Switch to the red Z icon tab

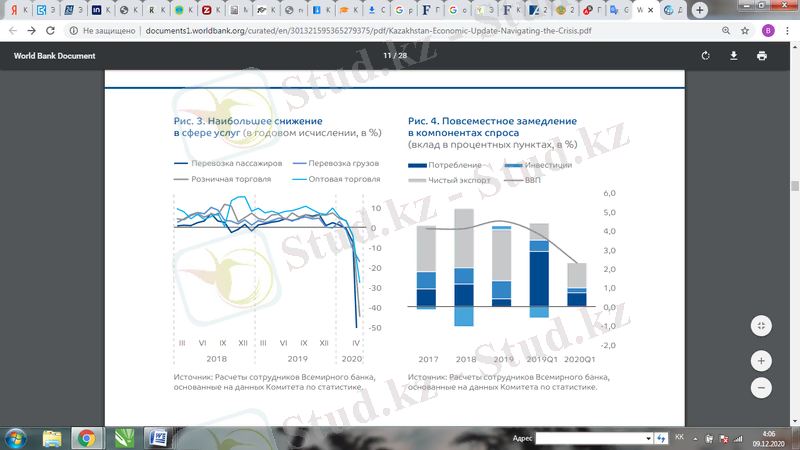211,10
